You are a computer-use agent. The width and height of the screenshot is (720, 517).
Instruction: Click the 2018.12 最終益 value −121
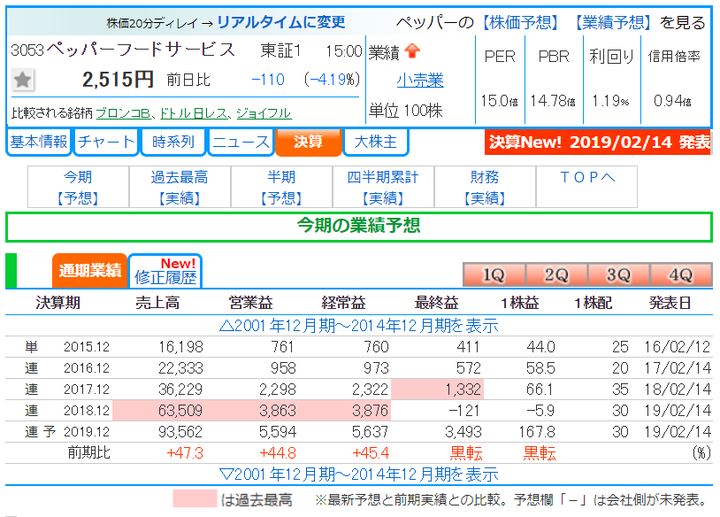464,410
